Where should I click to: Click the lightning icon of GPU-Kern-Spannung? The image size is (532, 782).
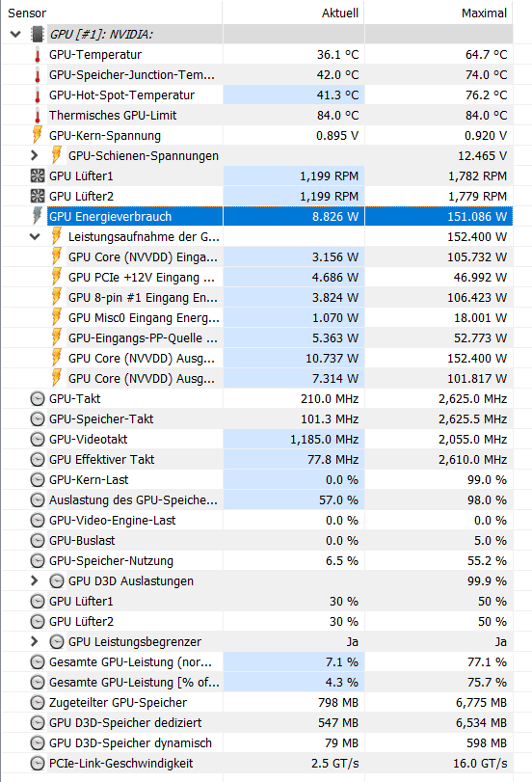pos(38,135)
